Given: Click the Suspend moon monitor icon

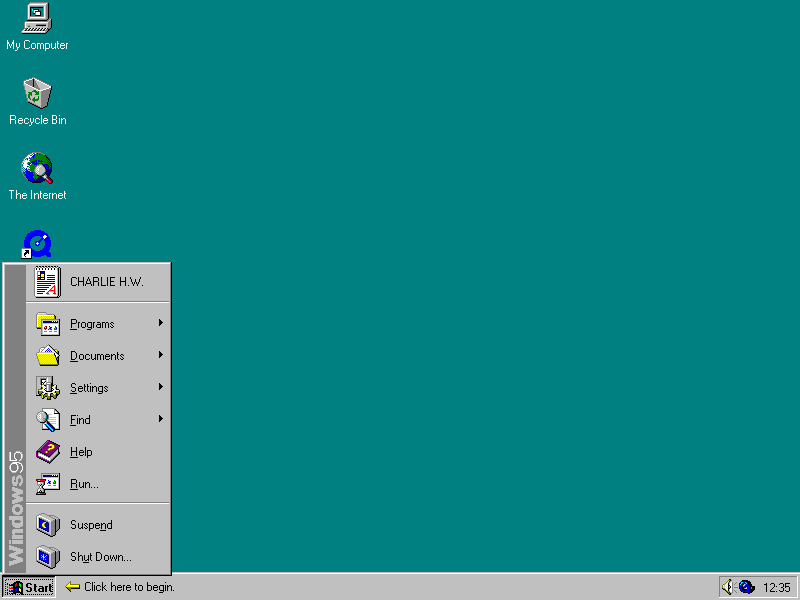Looking at the screenshot, I should tap(48, 525).
